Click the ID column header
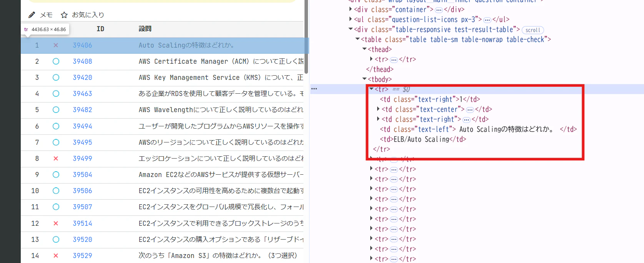Viewport: 644px width, 263px height. point(100,29)
